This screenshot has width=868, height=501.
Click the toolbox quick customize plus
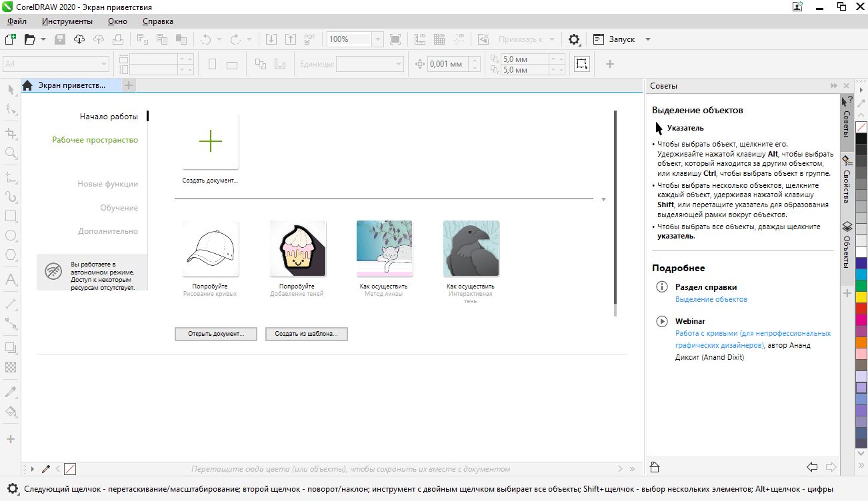click(x=11, y=439)
